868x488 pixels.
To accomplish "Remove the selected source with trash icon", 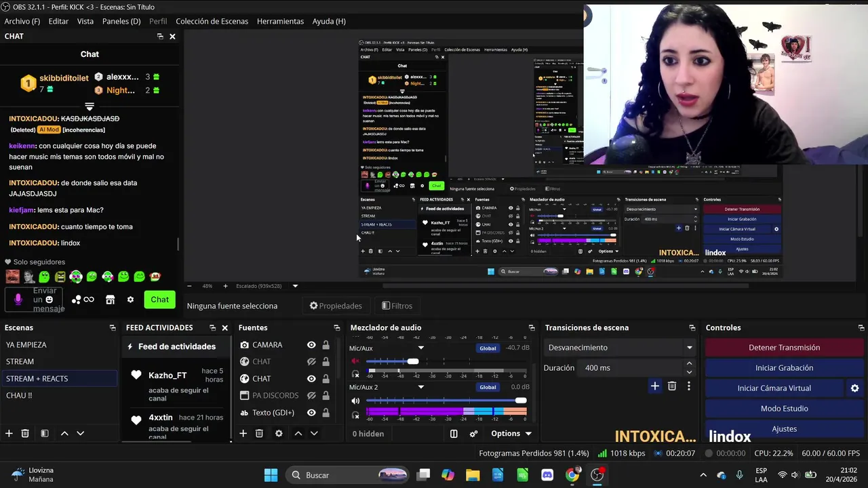I will pos(259,433).
